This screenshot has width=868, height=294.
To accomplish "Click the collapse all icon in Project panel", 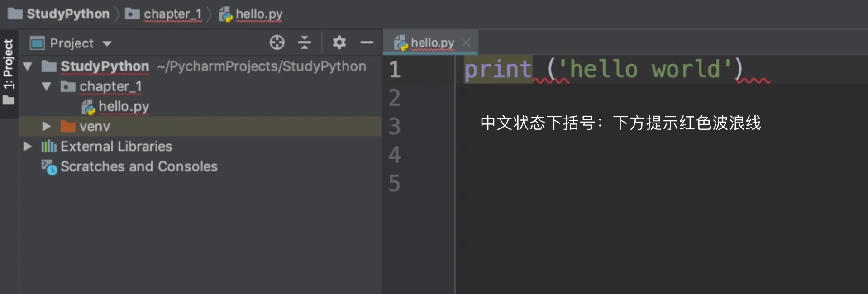I will (305, 43).
